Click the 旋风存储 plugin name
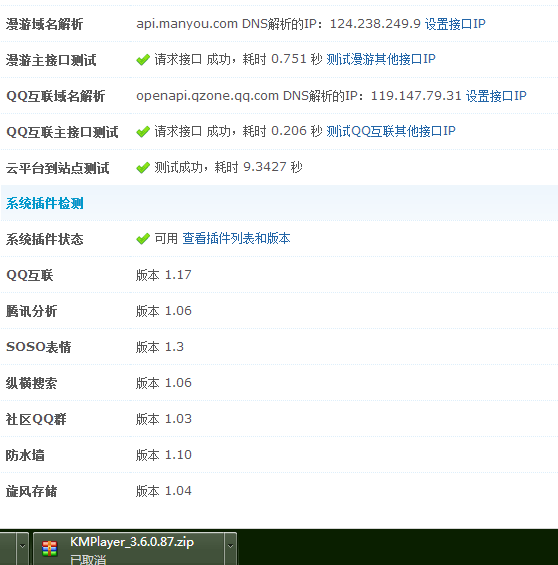558x565 pixels. coord(31,491)
